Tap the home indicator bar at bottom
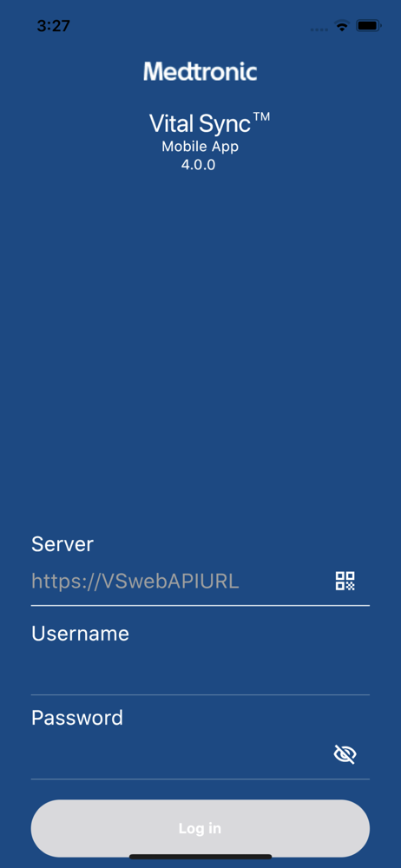The height and width of the screenshot is (868, 401). pyautogui.click(x=200, y=857)
